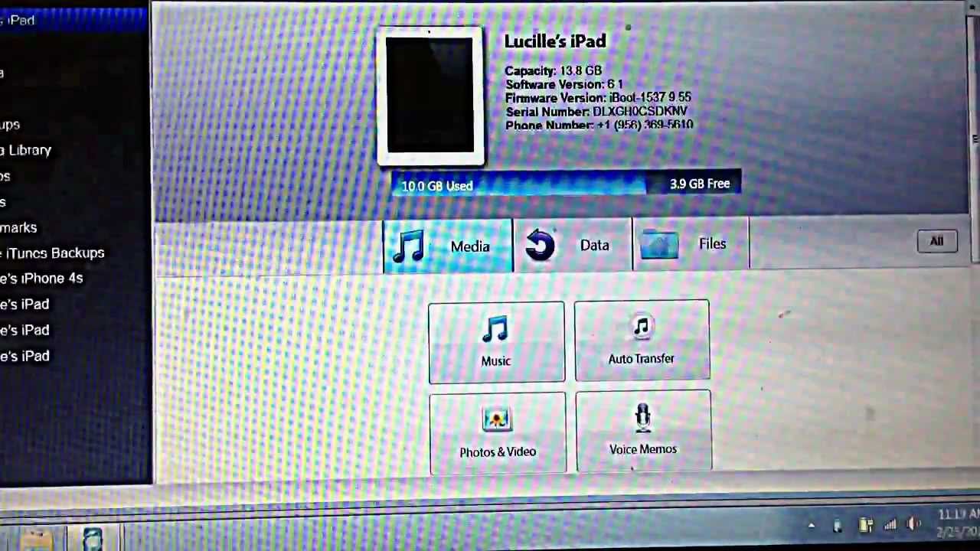Show hidden system tray icons arrow
This screenshot has width=980, height=551.
pos(812,526)
